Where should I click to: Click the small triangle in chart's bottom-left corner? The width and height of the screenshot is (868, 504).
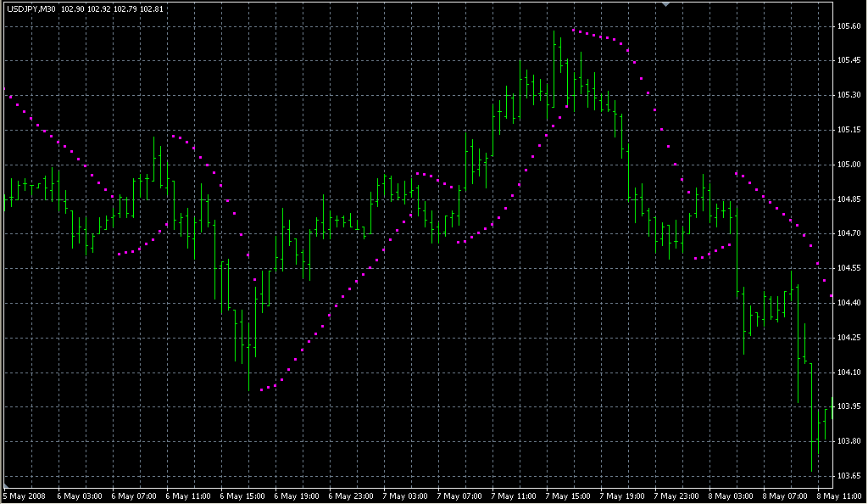click(6, 484)
